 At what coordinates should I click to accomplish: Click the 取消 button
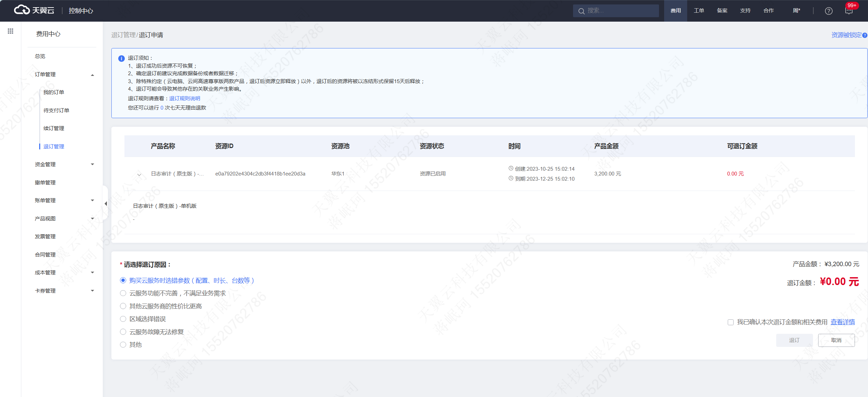coord(836,340)
